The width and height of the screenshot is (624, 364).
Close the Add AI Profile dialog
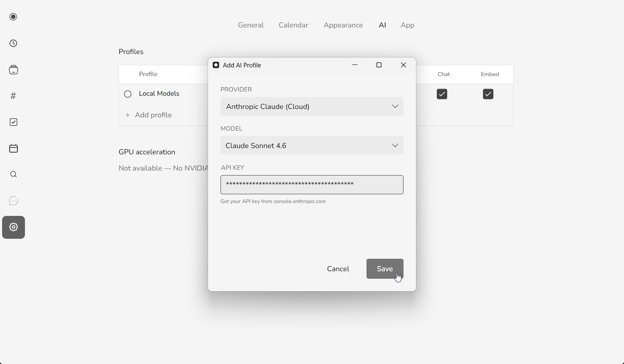tap(404, 65)
